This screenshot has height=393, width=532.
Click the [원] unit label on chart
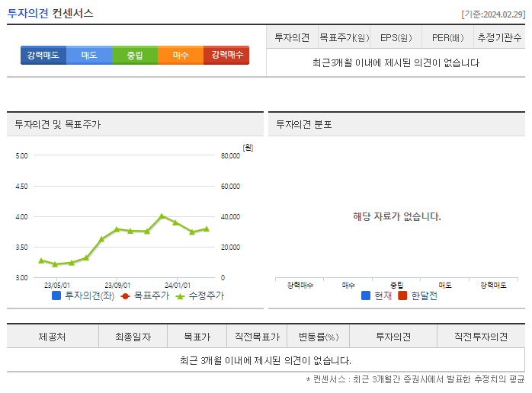click(248, 148)
